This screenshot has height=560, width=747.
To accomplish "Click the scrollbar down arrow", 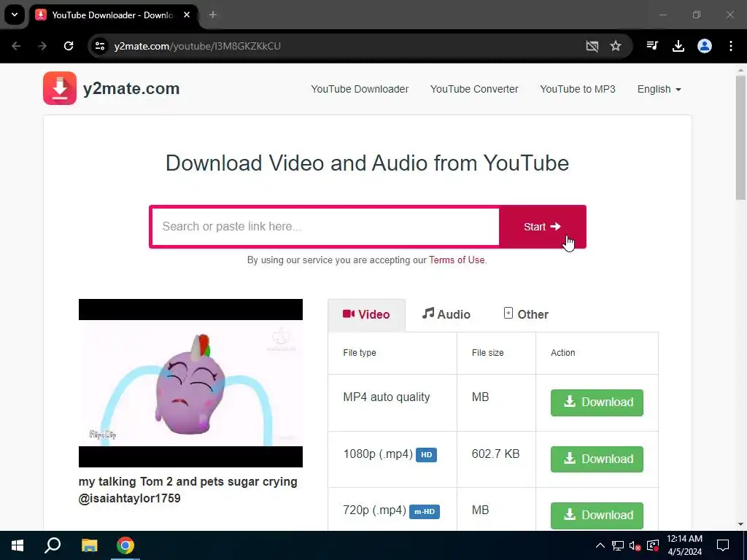I will coord(740,524).
